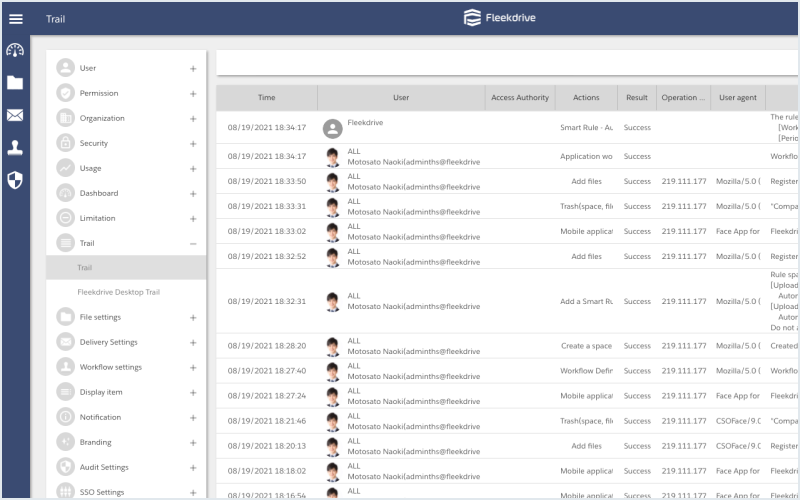Click the Trail list icon

click(65, 243)
